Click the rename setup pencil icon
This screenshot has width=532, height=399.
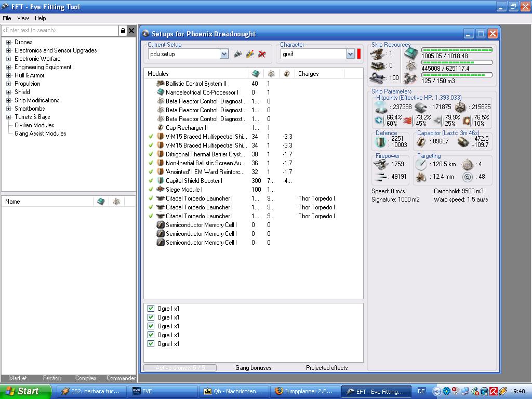coord(250,54)
